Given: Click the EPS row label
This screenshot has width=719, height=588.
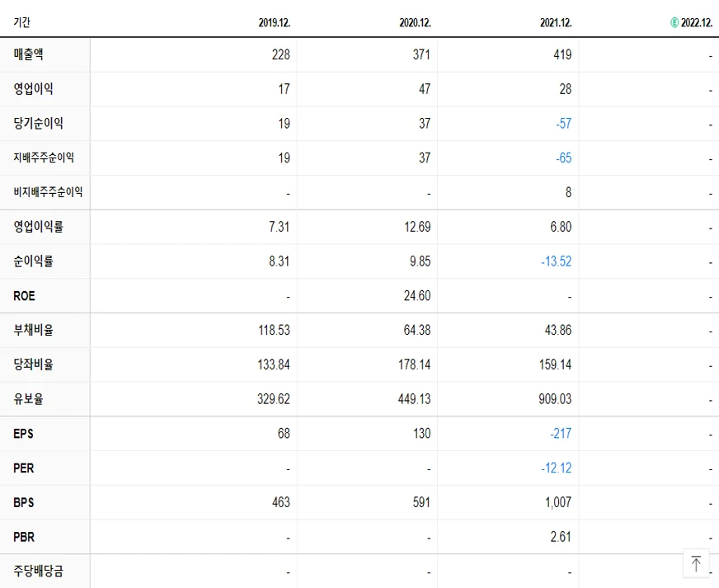Looking at the screenshot, I should [23, 434].
